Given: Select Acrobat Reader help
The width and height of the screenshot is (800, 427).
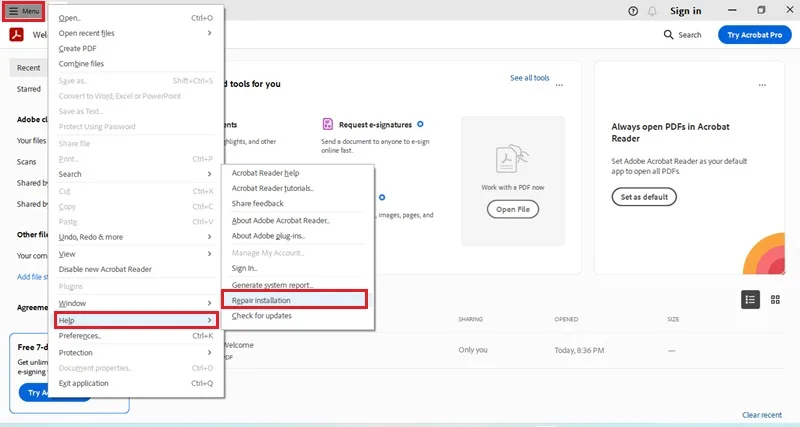Looking at the screenshot, I should tap(297, 173).
